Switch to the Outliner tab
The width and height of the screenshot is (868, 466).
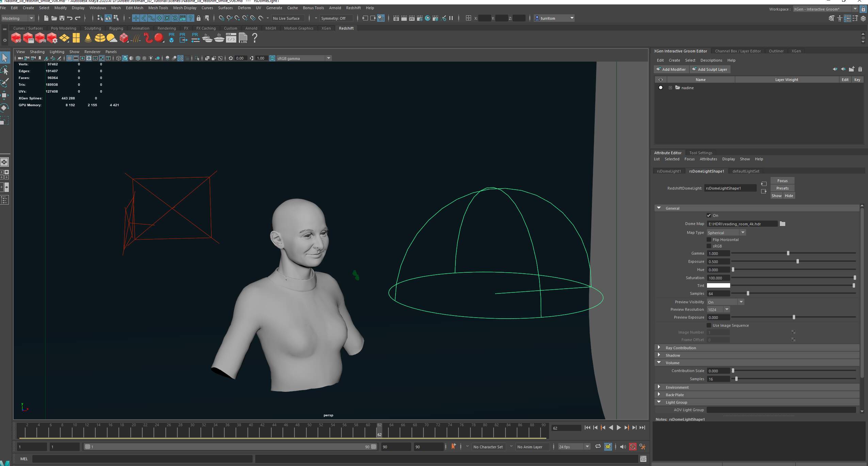[x=776, y=51]
